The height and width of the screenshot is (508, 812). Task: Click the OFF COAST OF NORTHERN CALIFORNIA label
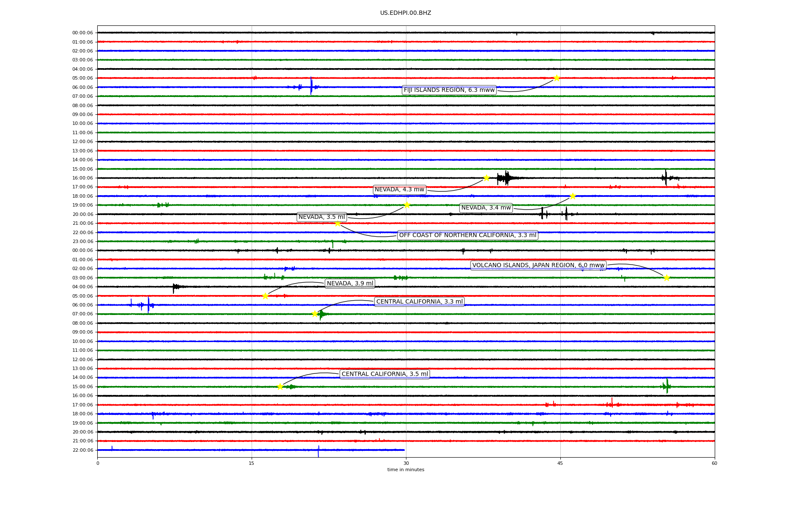(x=467, y=235)
